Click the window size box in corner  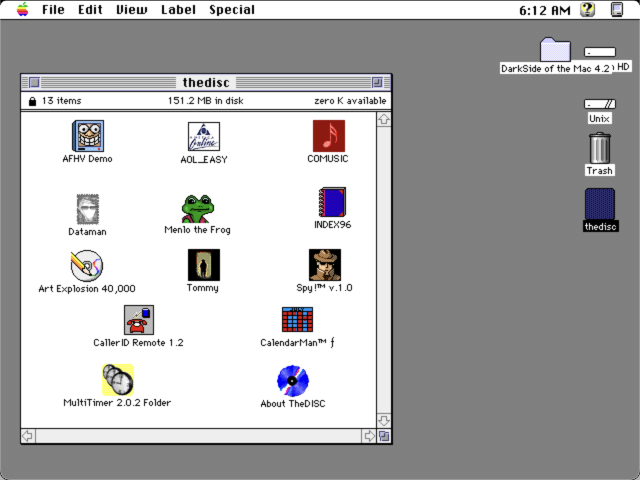click(384, 436)
